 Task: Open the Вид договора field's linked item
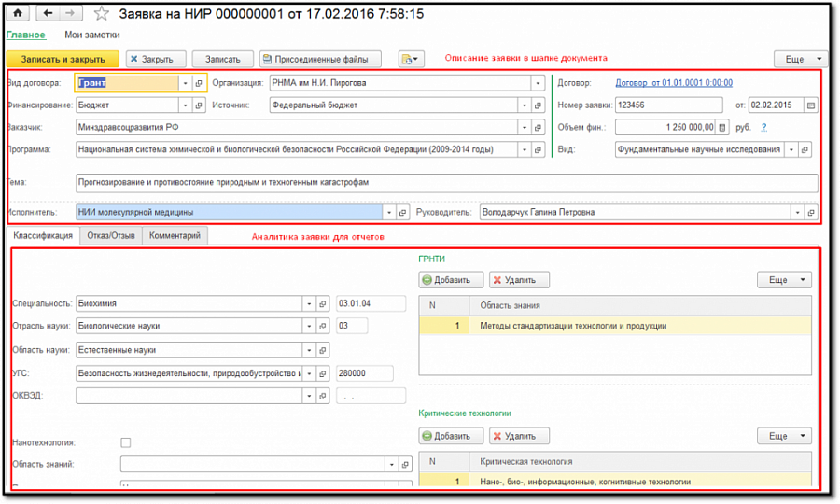[x=199, y=83]
